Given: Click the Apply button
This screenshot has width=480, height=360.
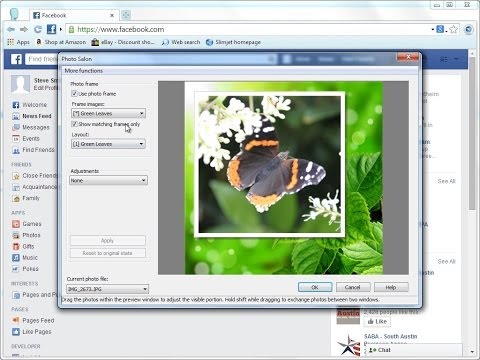Looking at the screenshot, I should click(x=108, y=240).
